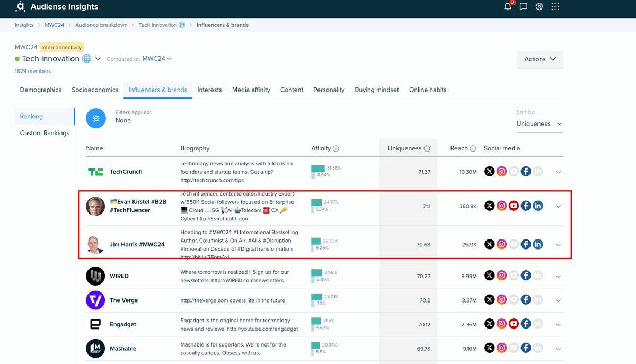The image size is (636, 364).
Task: Switch to the Content tab
Action: click(291, 90)
